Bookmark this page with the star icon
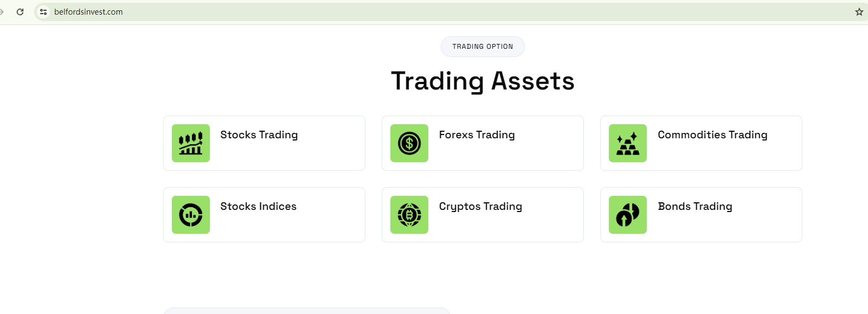 859,12
